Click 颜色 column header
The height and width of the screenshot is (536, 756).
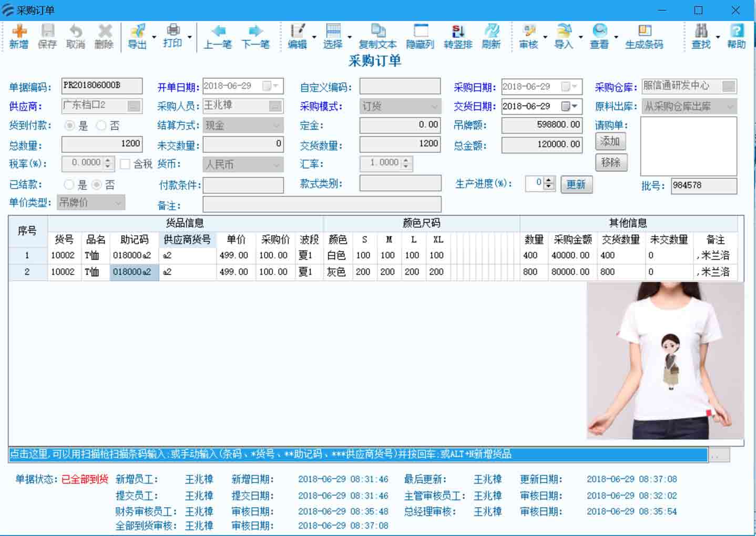338,240
